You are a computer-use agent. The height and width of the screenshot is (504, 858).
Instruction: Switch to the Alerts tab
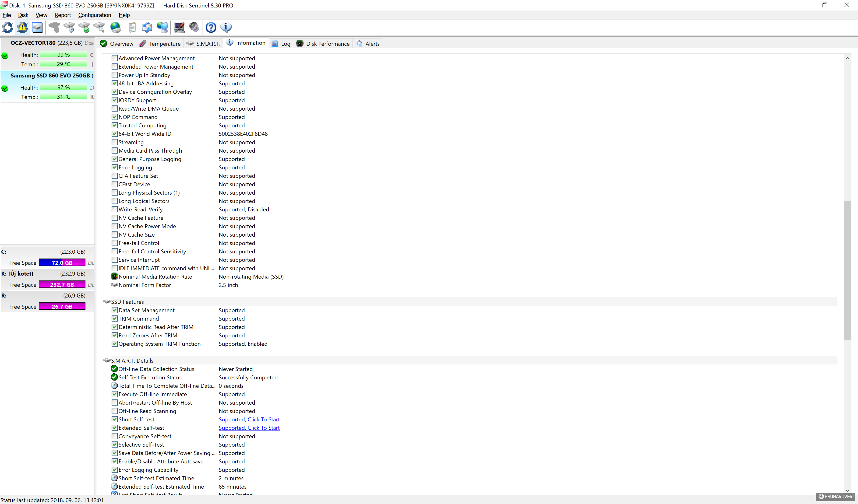coord(367,44)
